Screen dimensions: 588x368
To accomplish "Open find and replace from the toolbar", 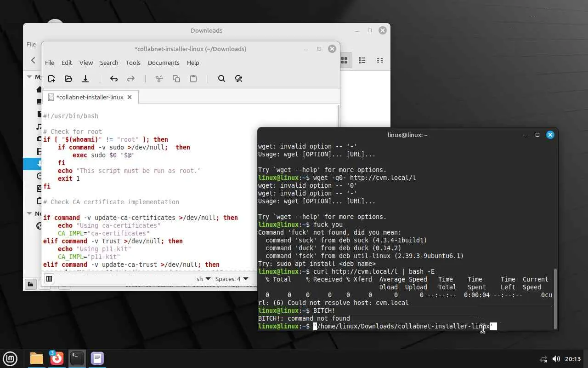I will click(x=238, y=79).
